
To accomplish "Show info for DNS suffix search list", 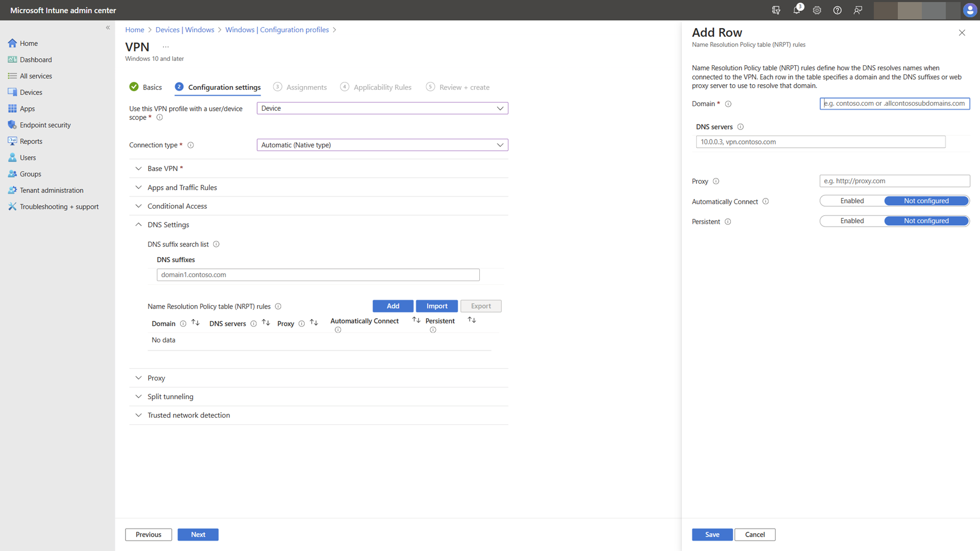I will click(216, 244).
